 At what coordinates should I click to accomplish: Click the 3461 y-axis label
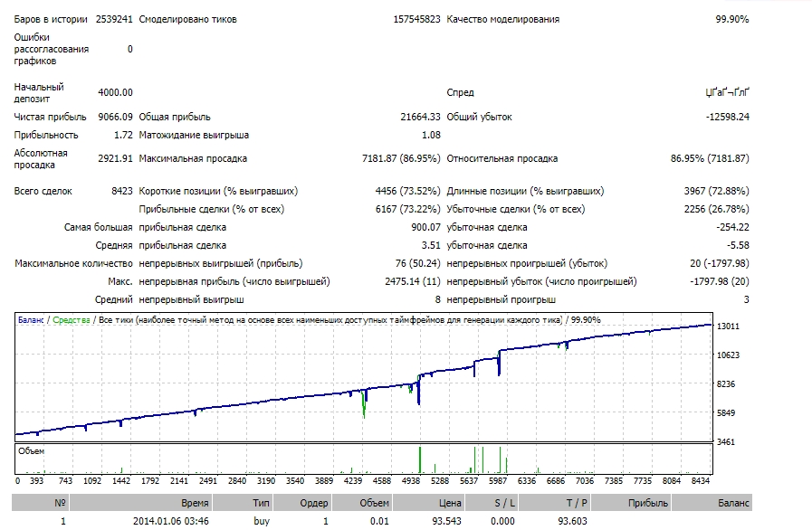(728, 442)
